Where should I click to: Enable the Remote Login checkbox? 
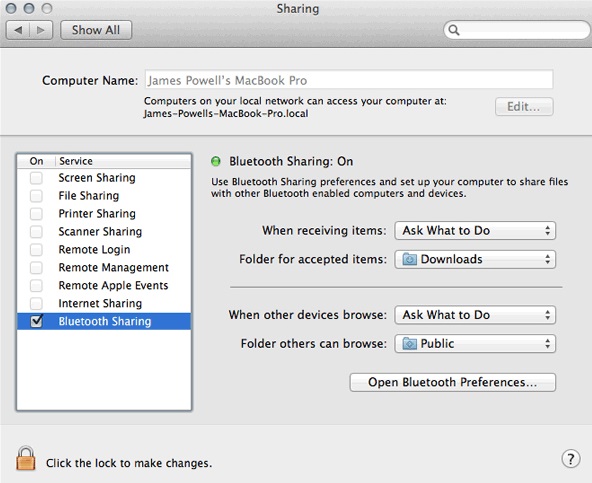[x=36, y=250]
